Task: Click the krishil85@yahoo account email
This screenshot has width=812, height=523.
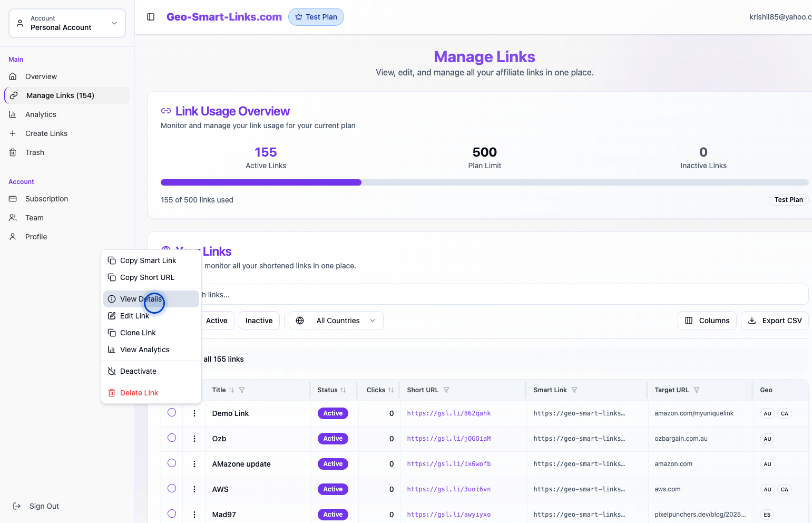Action: pos(780,17)
